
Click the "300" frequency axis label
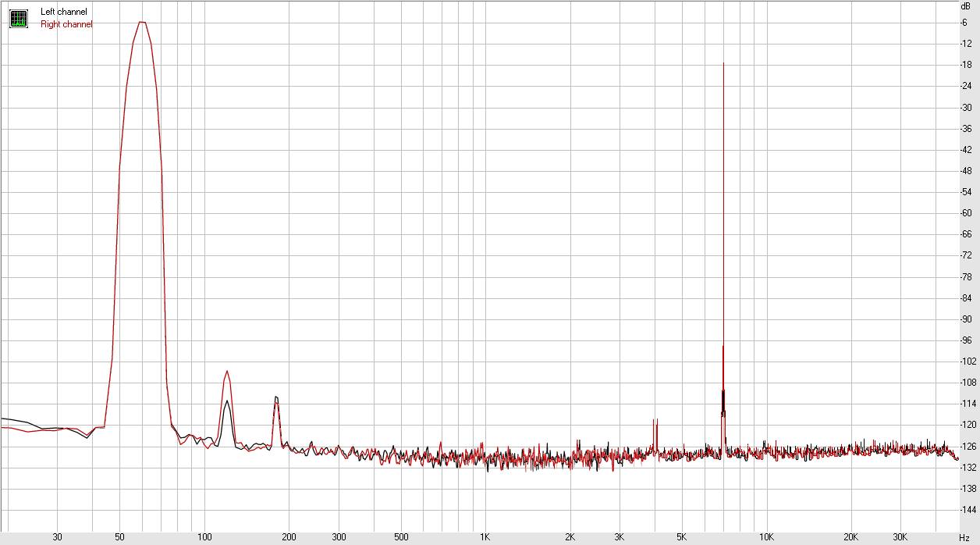[339, 537]
